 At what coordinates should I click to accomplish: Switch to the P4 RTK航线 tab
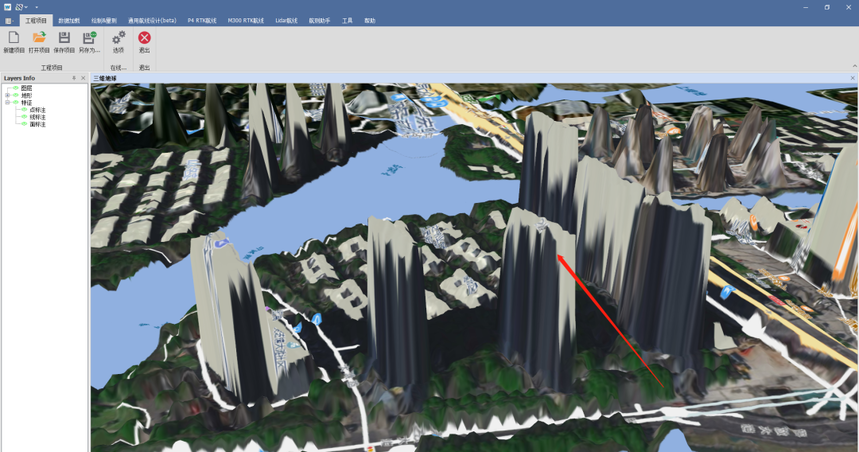[x=202, y=21]
